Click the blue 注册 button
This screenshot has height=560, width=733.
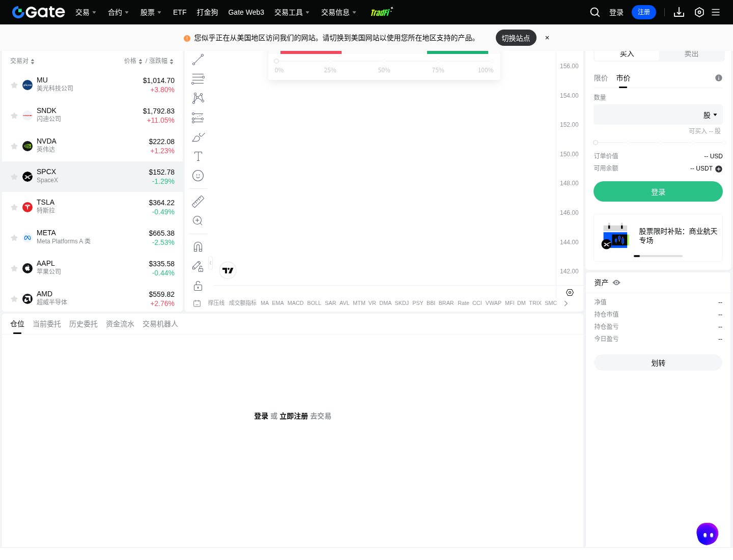click(x=644, y=12)
